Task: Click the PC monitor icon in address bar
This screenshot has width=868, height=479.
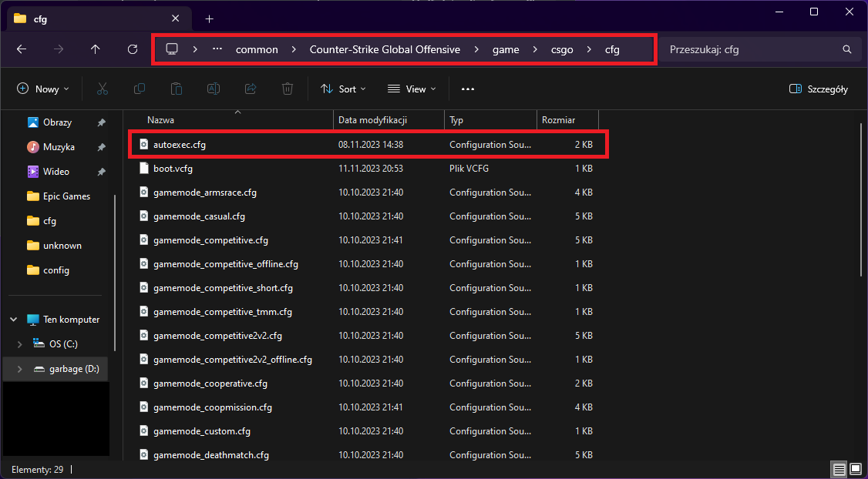Action: click(172, 49)
